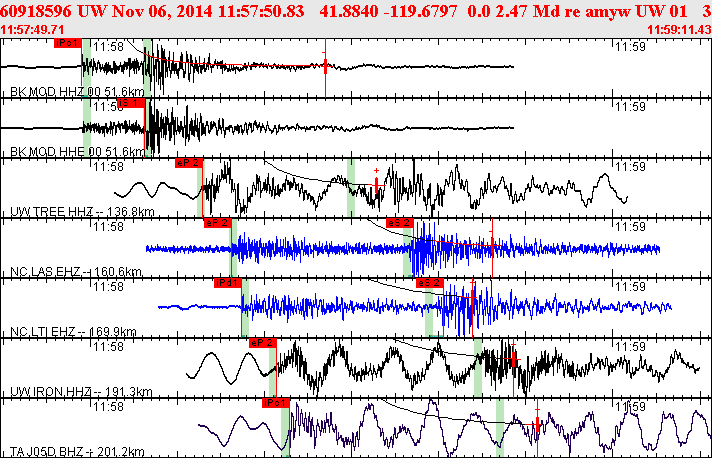Click the station label UW IRON HHZ 191.3km
Screen dimensions: 712x458
pyautogui.click(x=81, y=391)
